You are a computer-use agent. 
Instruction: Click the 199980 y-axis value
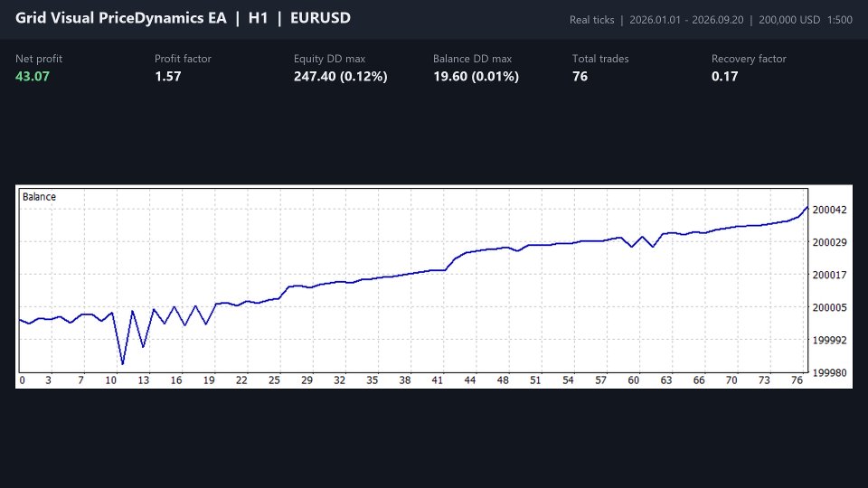(x=829, y=373)
